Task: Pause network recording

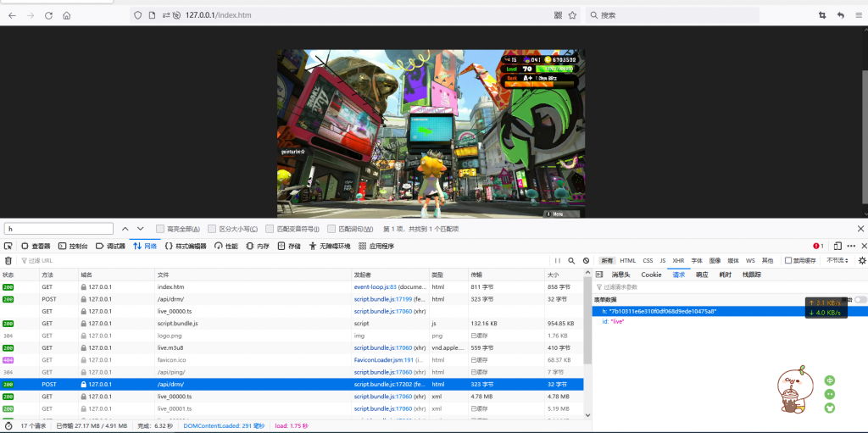Action: (x=558, y=261)
